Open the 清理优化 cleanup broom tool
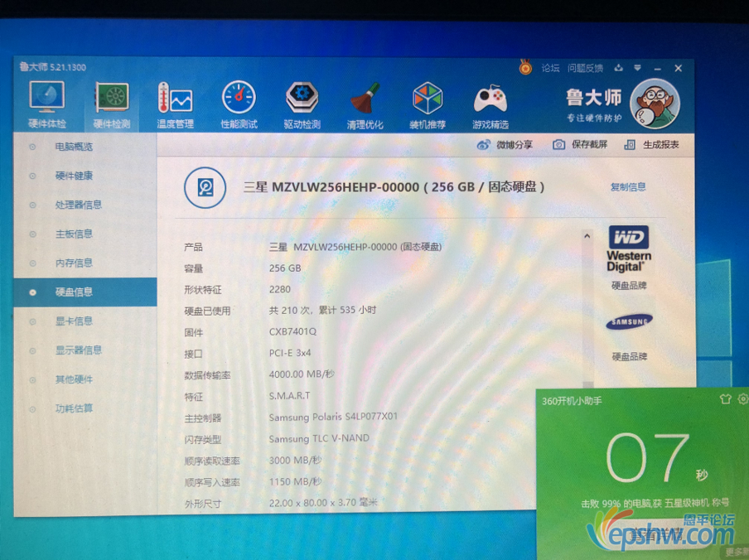Image resolution: width=749 pixels, height=560 pixels. coord(365,105)
